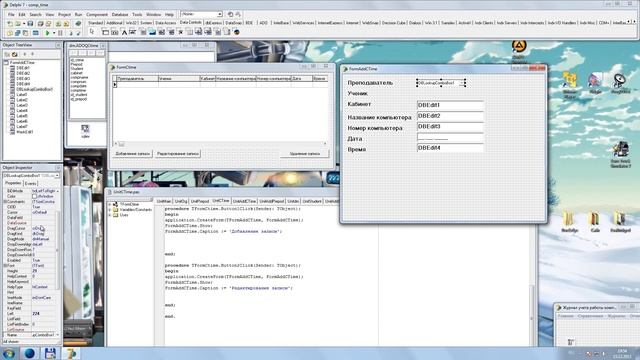The width and height of the screenshot is (640, 360).
Task: Select MaskEdit1 in Object TreeView
Action: (24, 132)
